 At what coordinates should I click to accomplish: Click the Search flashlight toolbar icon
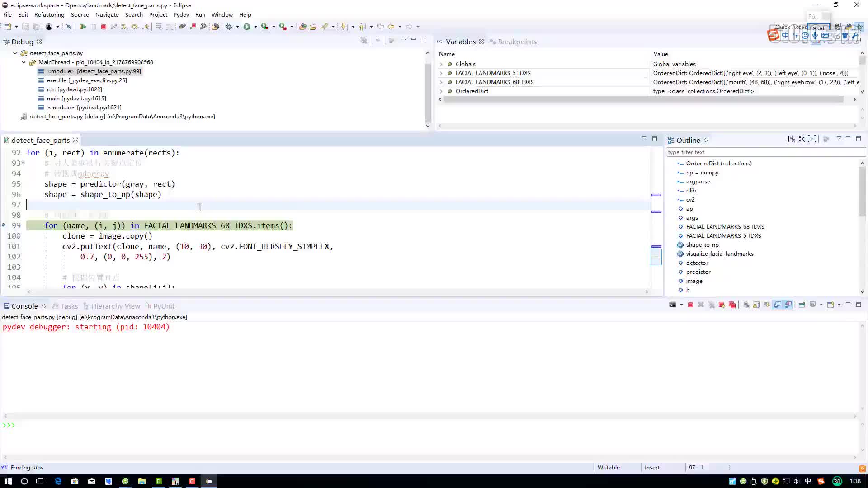(x=325, y=27)
